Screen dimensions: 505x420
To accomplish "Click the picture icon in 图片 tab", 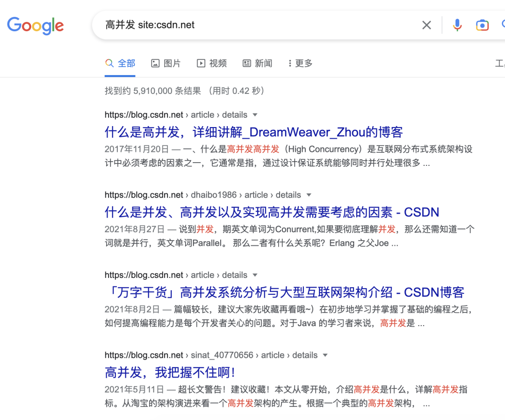I will tap(155, 63).
